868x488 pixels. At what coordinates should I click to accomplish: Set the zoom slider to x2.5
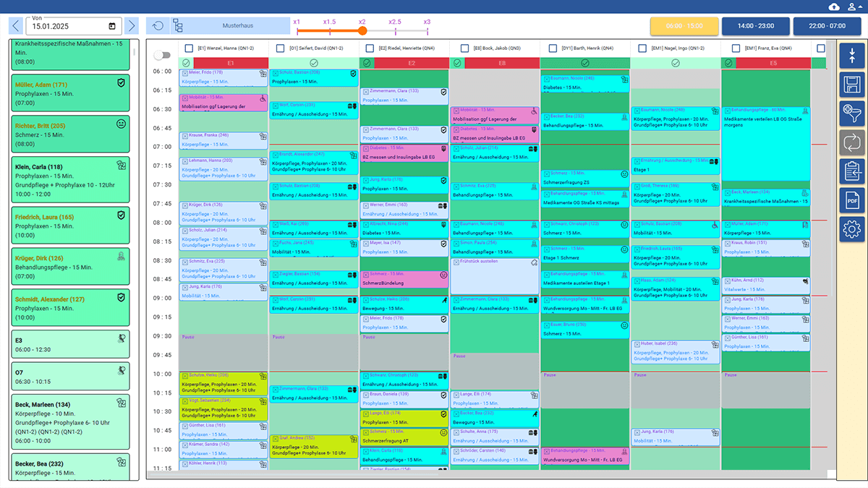click(x=395, y=30)
